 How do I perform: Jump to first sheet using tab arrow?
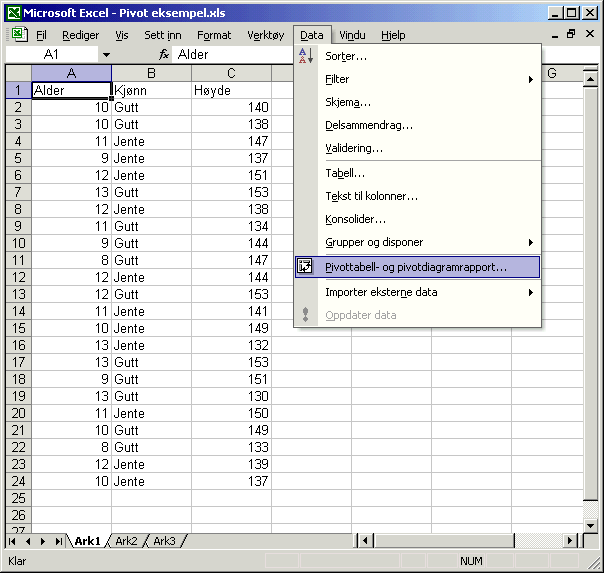(13, 541)
